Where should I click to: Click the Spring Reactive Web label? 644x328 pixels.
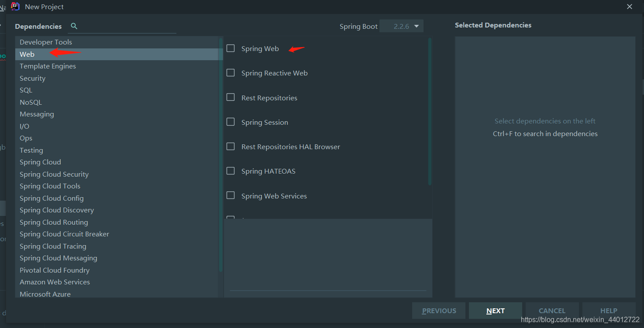tap(275, 73)
